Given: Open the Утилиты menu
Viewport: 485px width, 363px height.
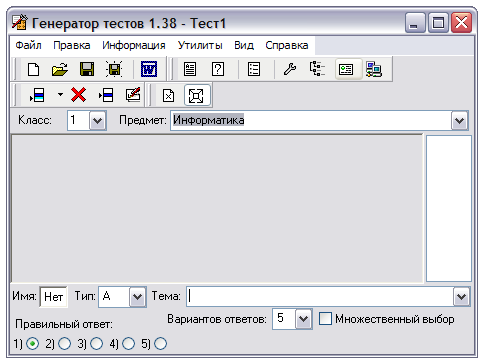Looking at the screenshot, I should [200, 45].
